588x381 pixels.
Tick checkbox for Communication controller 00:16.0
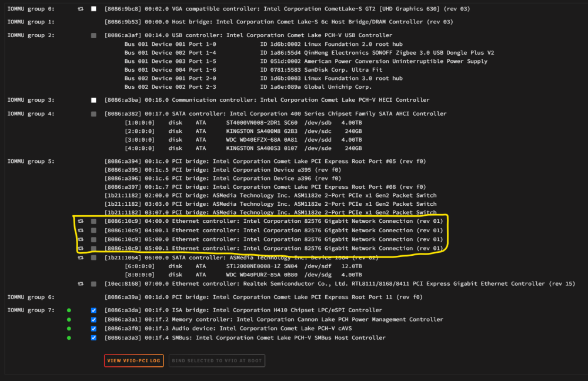93,100
